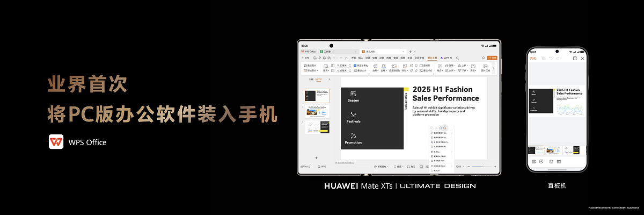Open the Insert (插入) menu tab
The width and height of the screenshot is (644, 215).
pos(361,58)
